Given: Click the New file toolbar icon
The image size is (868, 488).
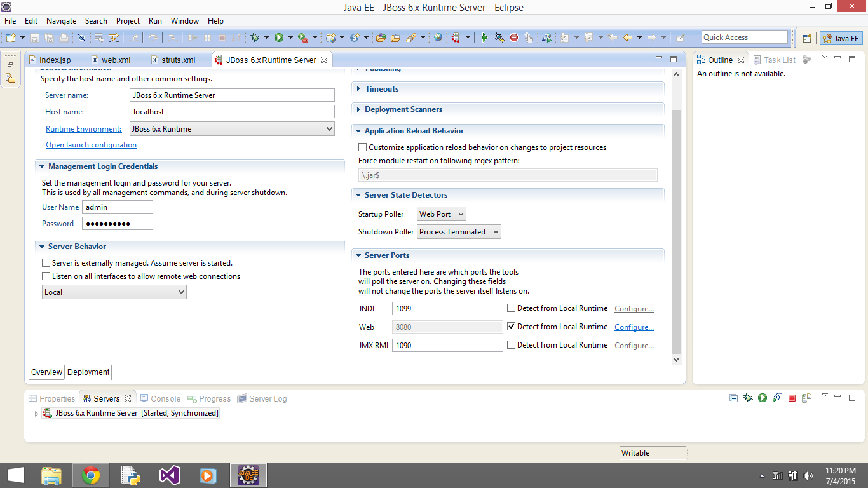Looking at the screenshot, I should [11, 38].
